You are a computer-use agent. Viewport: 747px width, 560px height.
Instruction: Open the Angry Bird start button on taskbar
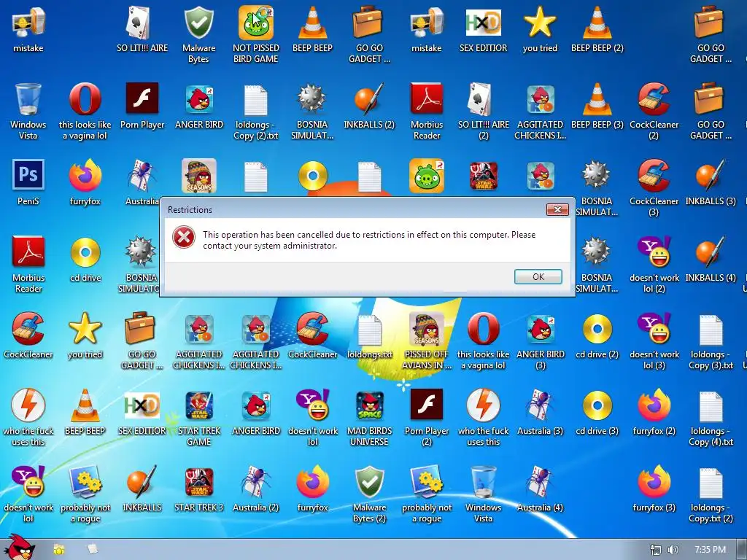tap(21, 548)
